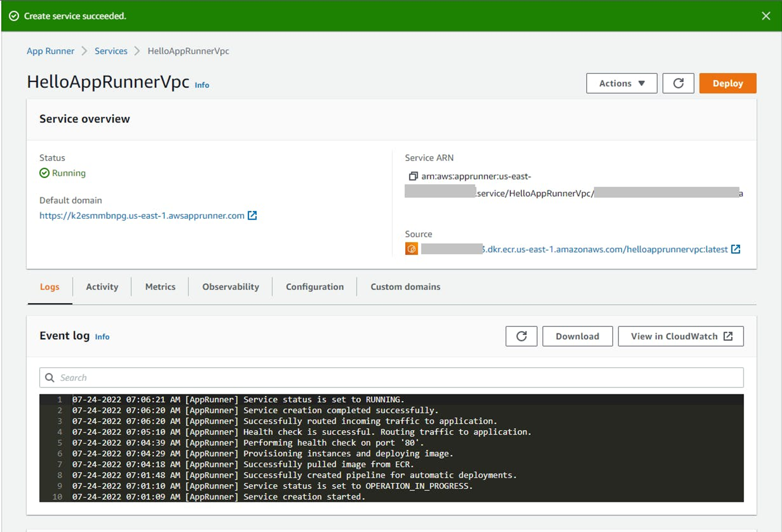Click external link icon beside default domain

[252, 216]
